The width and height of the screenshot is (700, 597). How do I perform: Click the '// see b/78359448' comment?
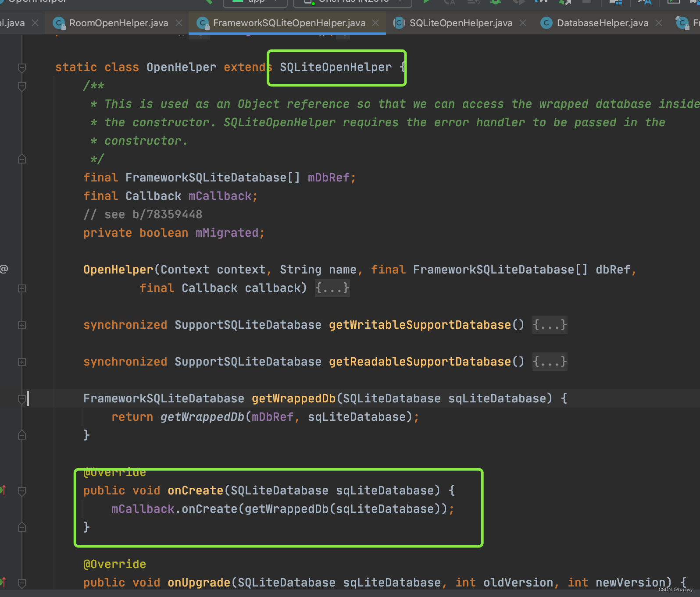143,214
